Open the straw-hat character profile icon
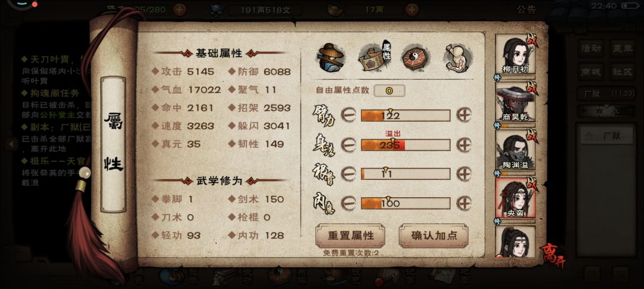 [x=331, y=57]
